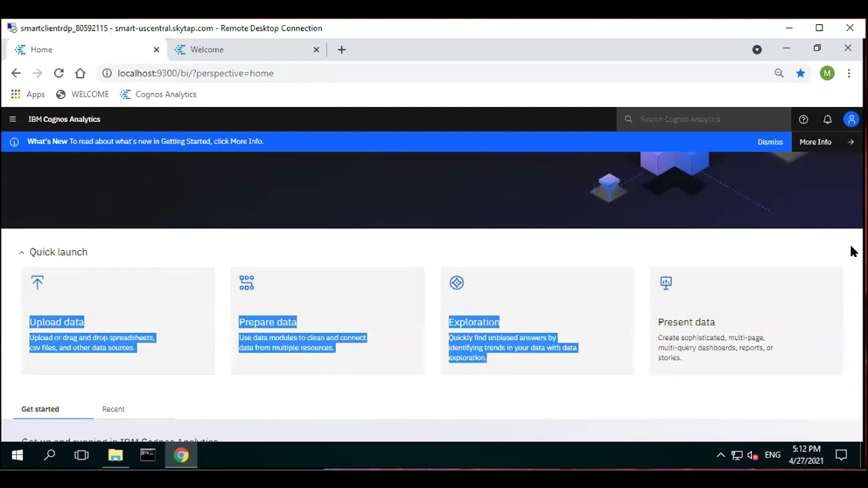Open the personal user menu avatar
868x488 pixels.
coord(851,119)
